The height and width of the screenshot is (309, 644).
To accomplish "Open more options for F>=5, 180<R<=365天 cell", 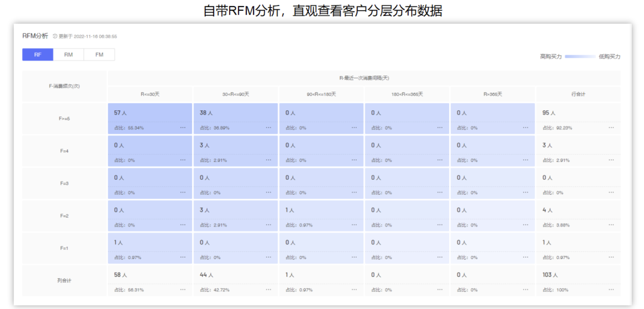I will 440,128.
